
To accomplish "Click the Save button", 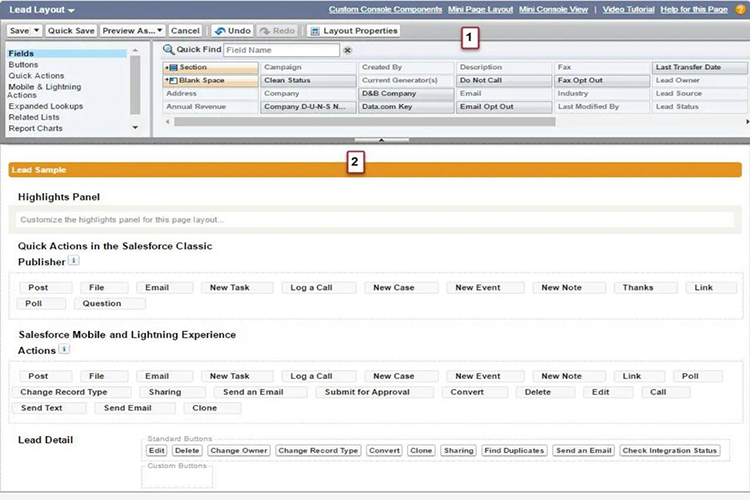I will click(x=20, y=31).
